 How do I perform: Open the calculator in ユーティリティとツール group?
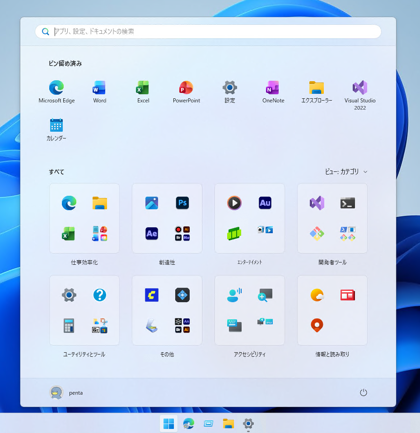point(69,325)
